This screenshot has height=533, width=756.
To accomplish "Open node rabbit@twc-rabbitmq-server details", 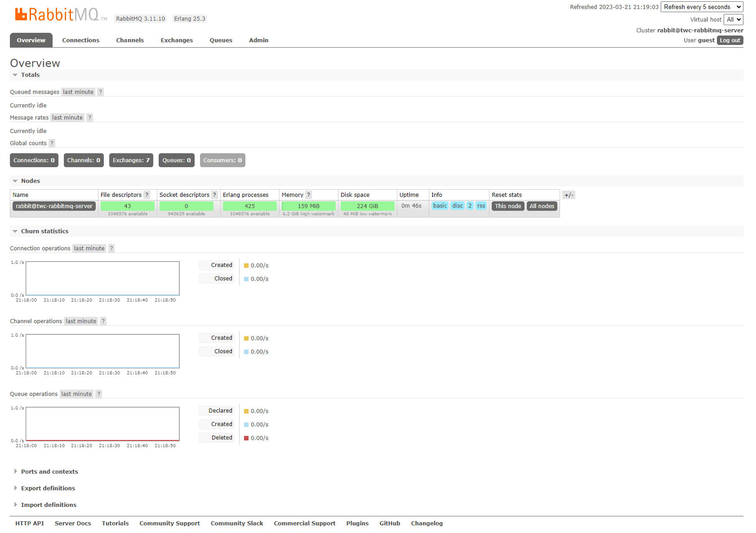I will pos(54,206).
